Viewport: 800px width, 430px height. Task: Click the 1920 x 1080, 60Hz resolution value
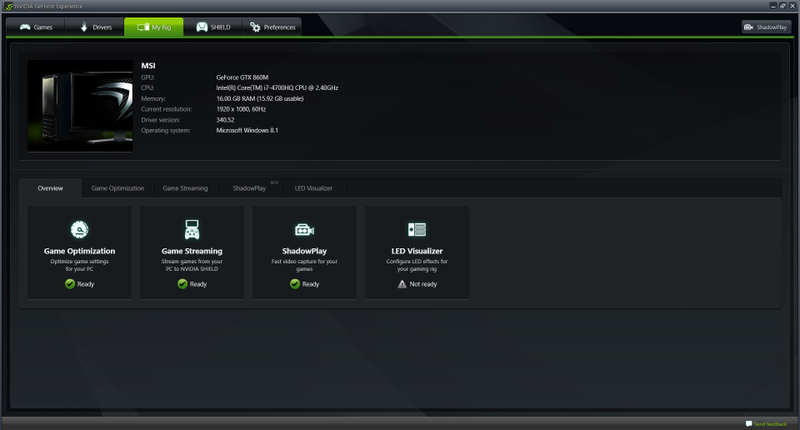tap(241, 109)
